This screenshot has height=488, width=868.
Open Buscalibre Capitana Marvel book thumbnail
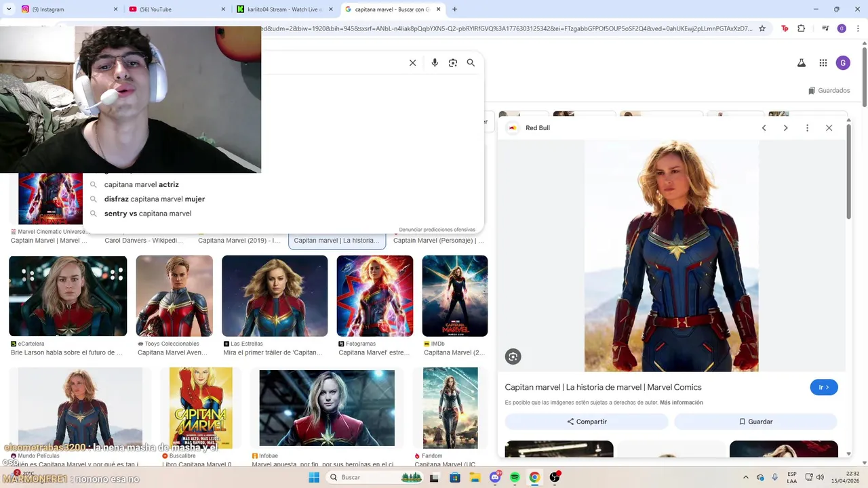point(201,408)
